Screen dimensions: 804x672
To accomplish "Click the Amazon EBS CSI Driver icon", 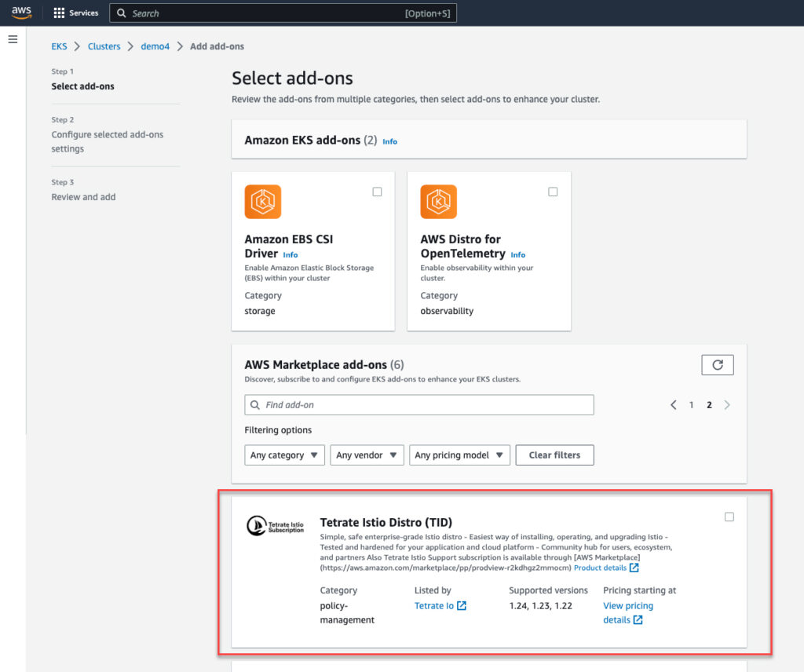I will pyautogui.click(x=263, y=202).
